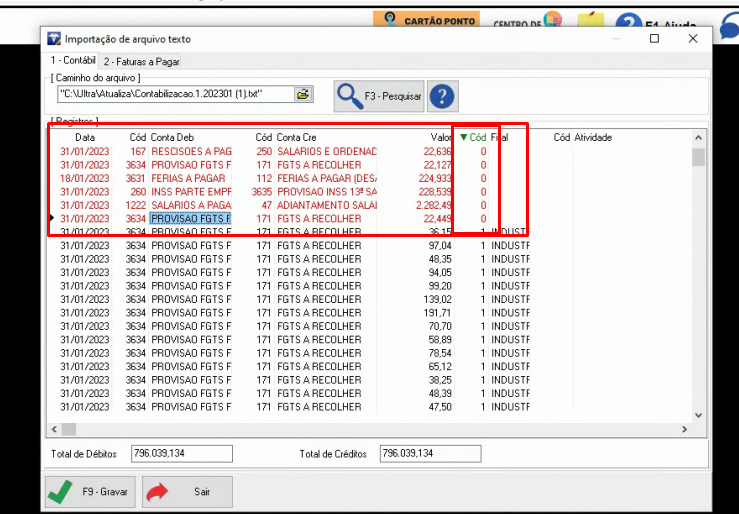Image resolution: width=739 pixels, height=514 pixels.
Task: Click the Total de Créditos field
Action: click(x=430, y=454)
